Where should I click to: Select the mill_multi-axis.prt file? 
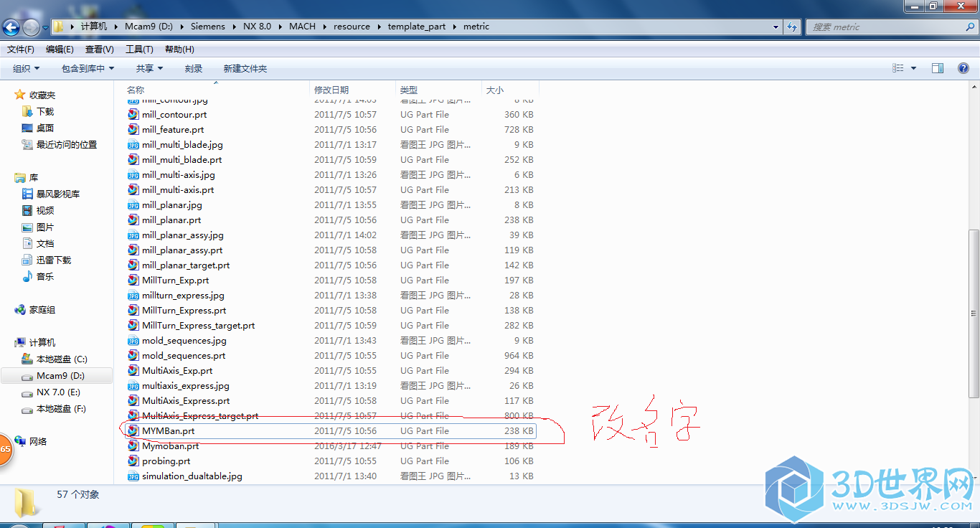(178, 189)
